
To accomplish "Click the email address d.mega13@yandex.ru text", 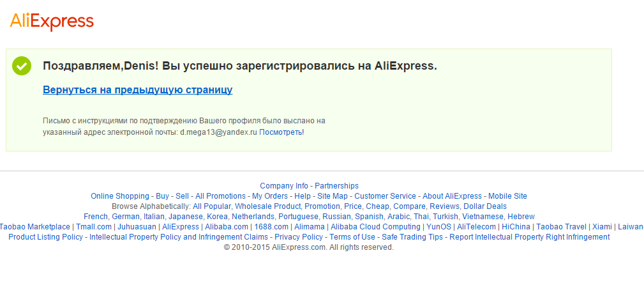I will (x=218, y=132).
